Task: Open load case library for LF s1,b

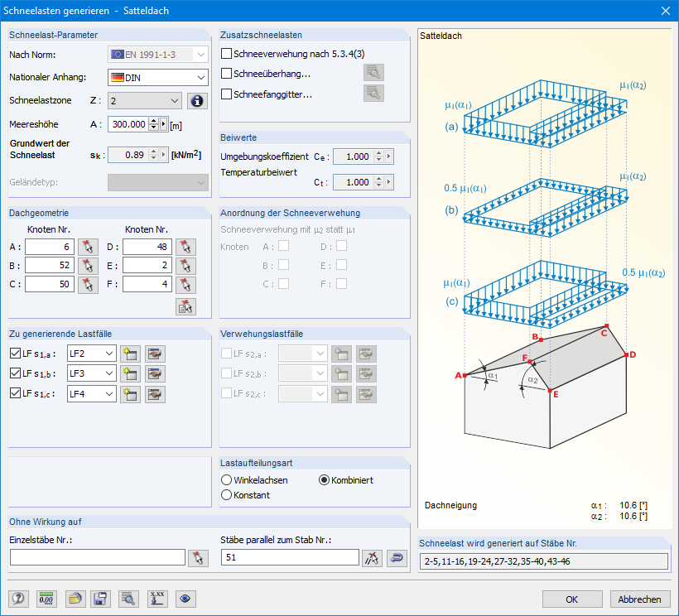Action: 155,374
